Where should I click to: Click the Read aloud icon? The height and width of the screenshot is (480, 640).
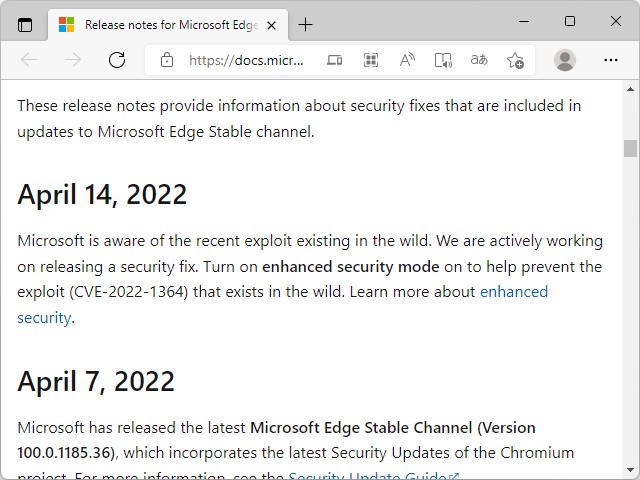(x=407, y=60)
